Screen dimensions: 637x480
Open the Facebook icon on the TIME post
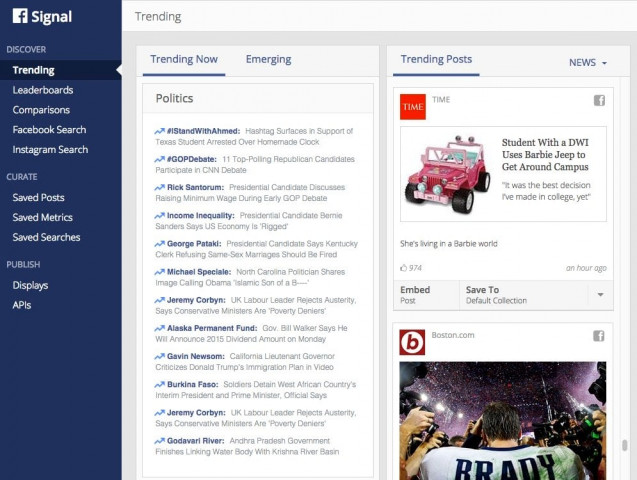click(599, 100)
